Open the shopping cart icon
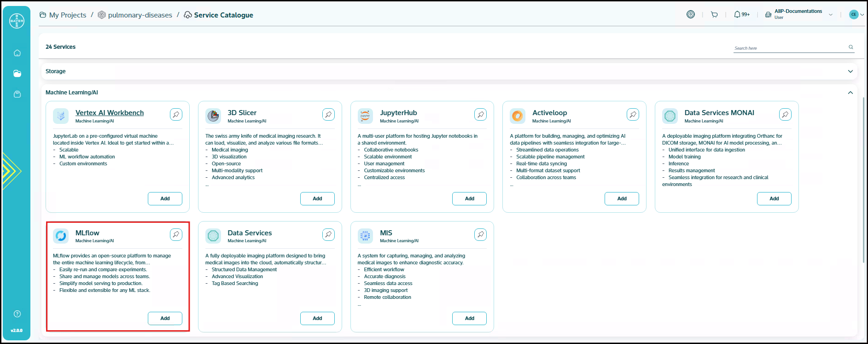Image resolution: width=868 pixels, height=344 pixels. [714, 15]
